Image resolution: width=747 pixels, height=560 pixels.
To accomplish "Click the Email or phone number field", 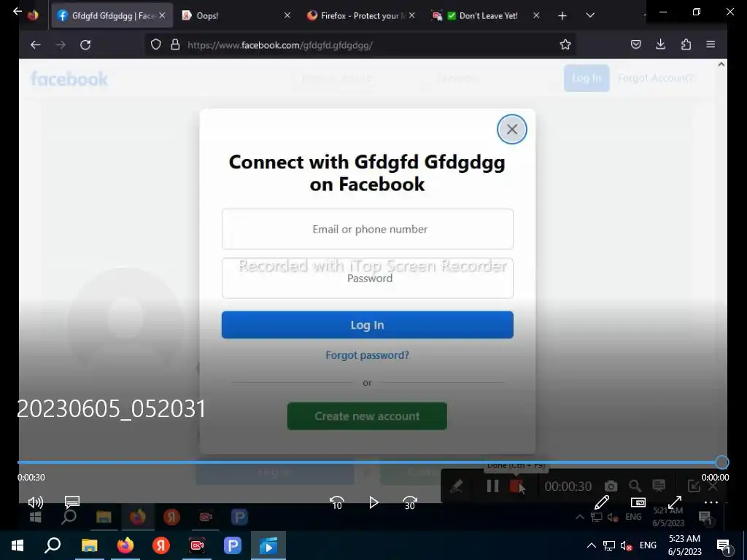I will pos(368,229).
